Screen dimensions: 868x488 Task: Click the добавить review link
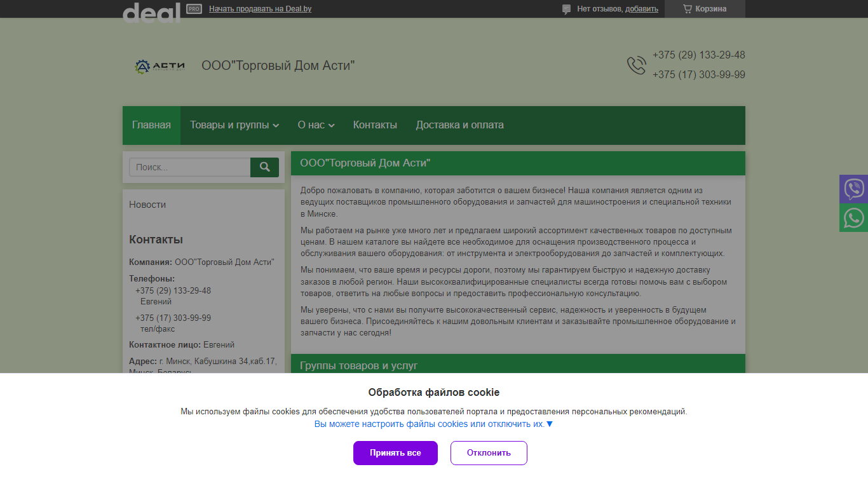(x=642, y=9)
